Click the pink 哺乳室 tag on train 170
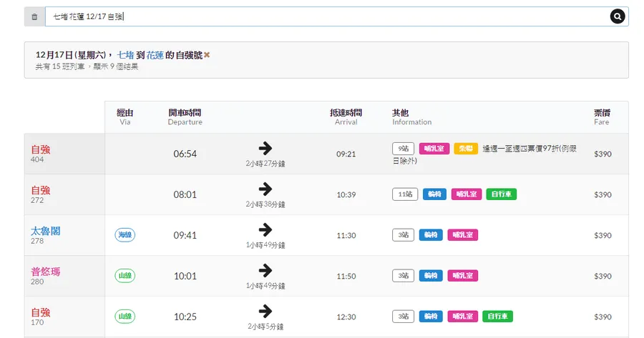The height and width of the screenshot is (338, 644). pyautogui.click(x=463, y=317)
